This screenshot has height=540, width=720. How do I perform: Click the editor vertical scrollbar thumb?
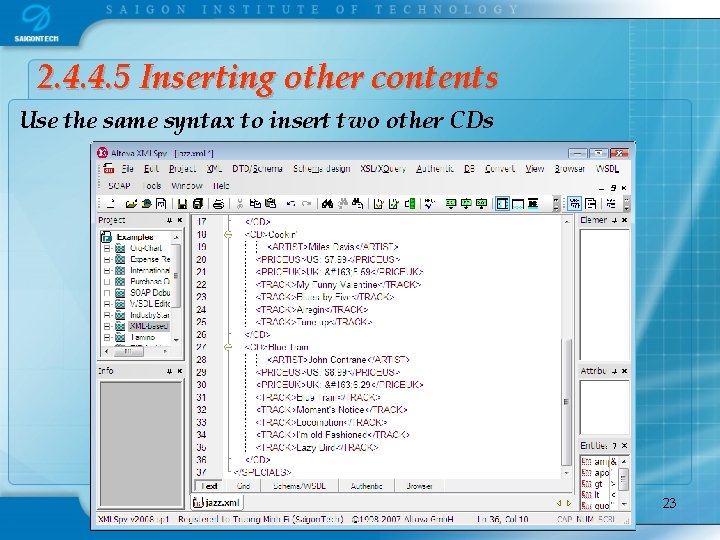pyautogui.click(x=566, y=402)
